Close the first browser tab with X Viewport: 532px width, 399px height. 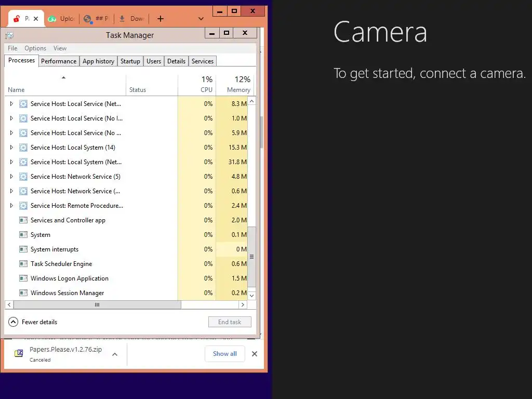(36, 19)
